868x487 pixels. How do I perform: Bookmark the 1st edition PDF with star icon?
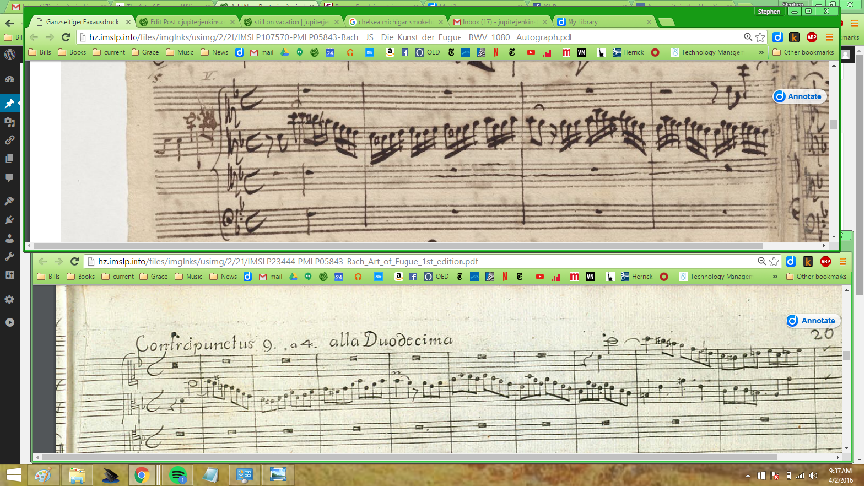774,261
